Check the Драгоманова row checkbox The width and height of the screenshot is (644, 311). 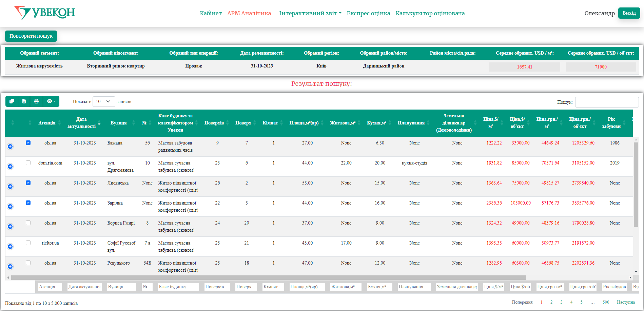(28, 163)
